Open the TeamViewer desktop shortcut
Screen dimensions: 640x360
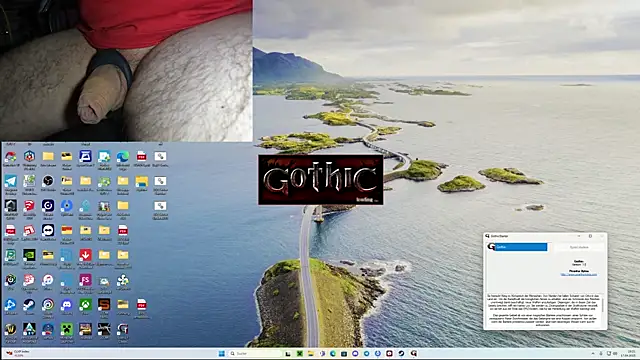click(x=48, y=230)
